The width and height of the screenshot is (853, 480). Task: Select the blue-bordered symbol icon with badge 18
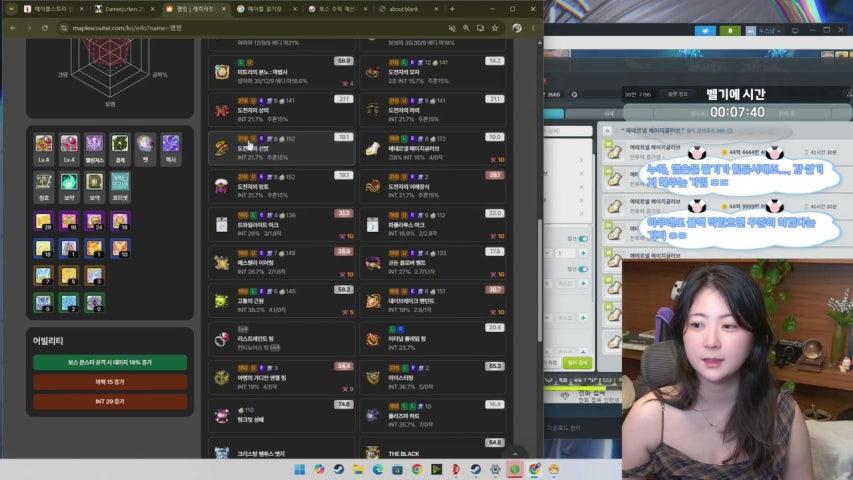pyautogui.click(x=44, y=248)
